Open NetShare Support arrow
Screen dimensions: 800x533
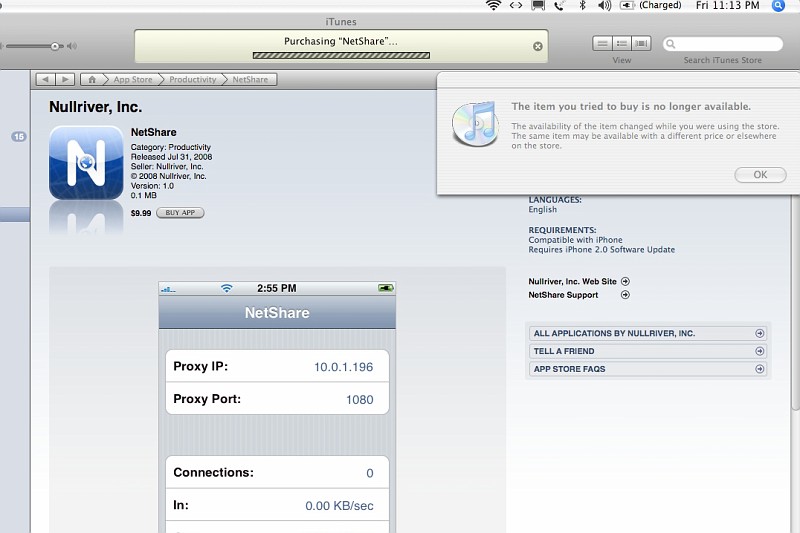pyautogui.click(x=625, y=294)
